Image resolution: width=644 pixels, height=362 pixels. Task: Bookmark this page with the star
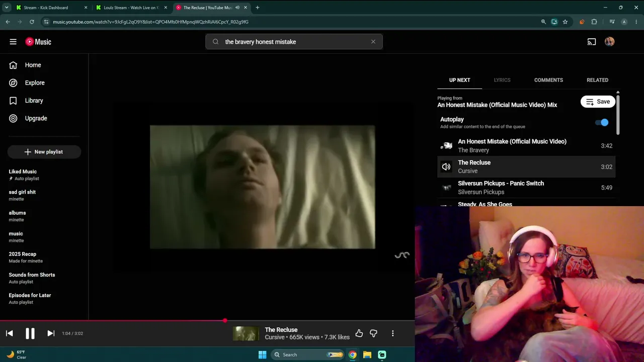[x=565, y=22]
